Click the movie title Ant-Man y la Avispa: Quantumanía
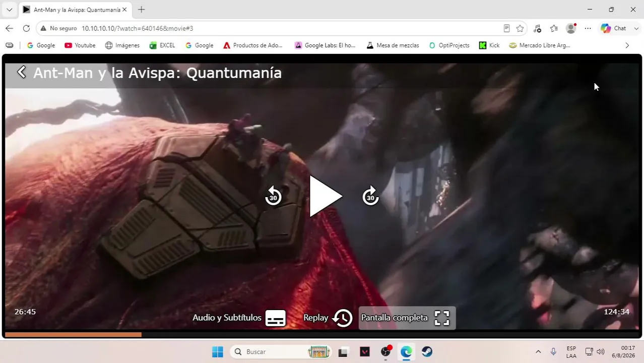Image resolution: width=644 pixels, height=363 pixels. [x=157, y=73]
